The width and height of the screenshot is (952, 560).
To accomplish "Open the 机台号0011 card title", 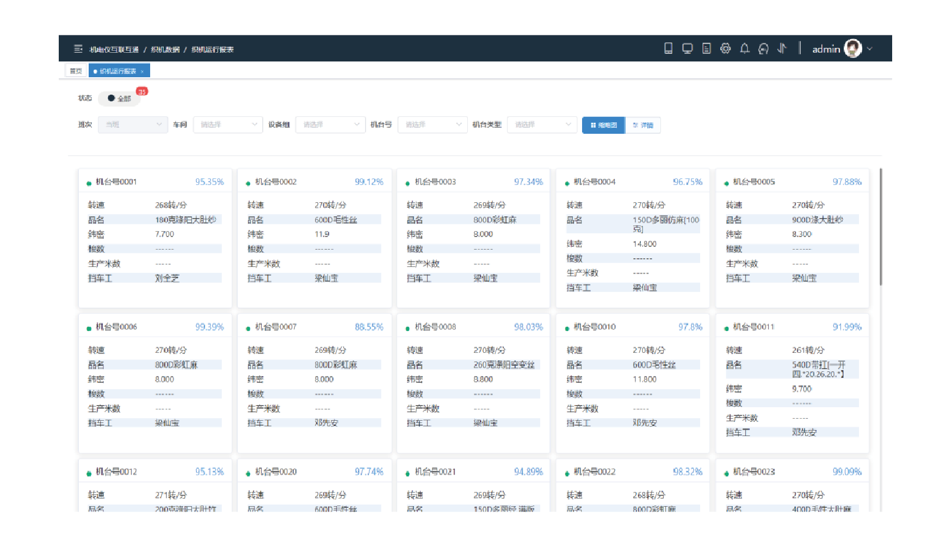I will [753, 327].
